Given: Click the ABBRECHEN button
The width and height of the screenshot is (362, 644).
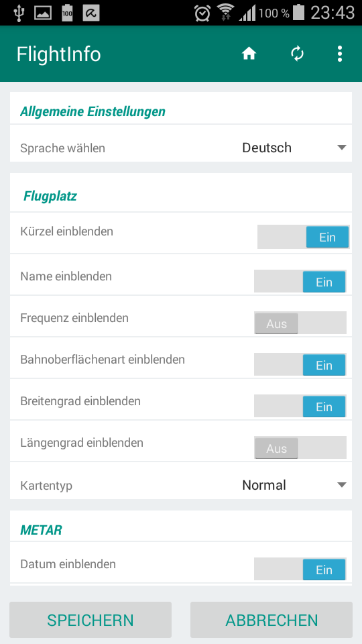Looking at the screenshot, I should click(271, 620).
